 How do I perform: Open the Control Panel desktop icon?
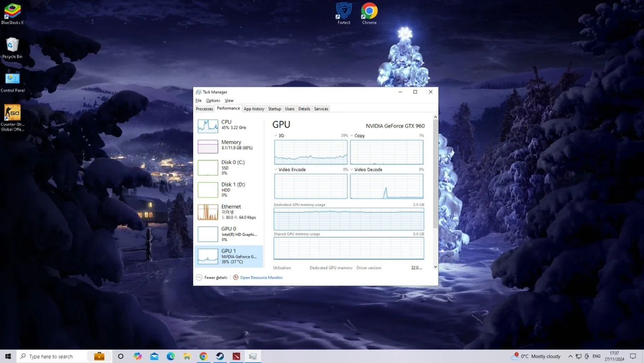(x=13, y=82)
